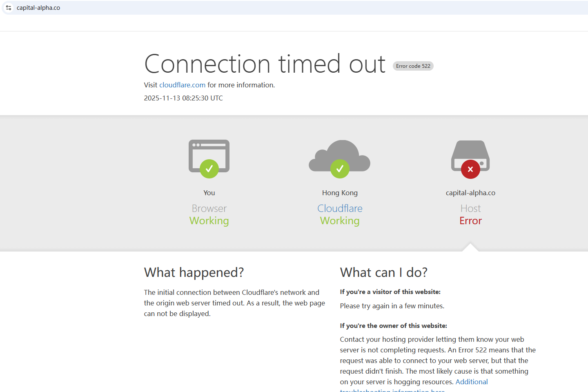Screen dimensions: 588x392
Task: Click the capital-alpha.co host label
Action: [x=470, y=193]
